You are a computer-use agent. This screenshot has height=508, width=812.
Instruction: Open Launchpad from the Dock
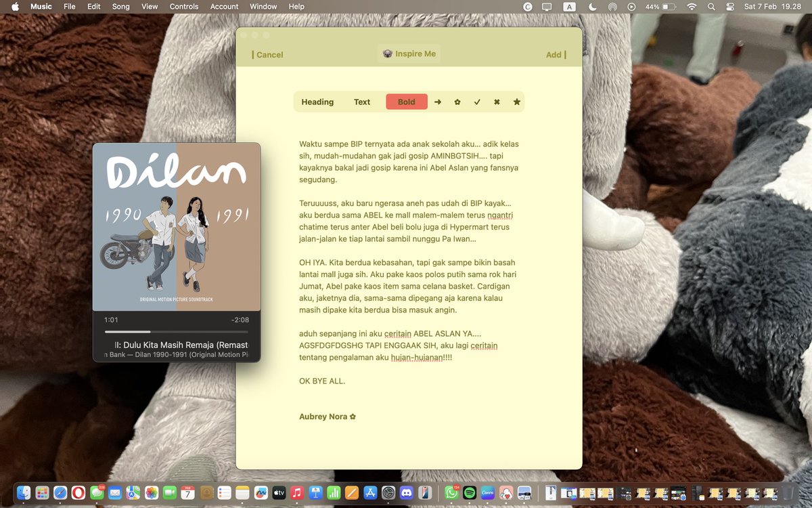(42, 493)
